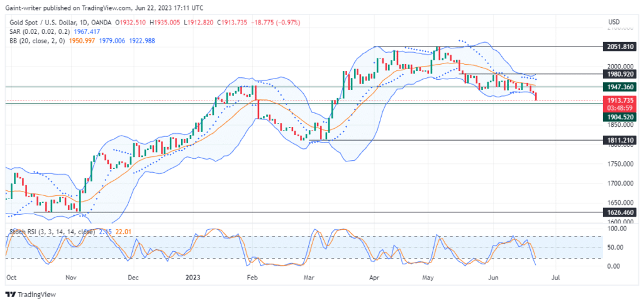Screen dimensions: 644x304
Task: Click the 1811.210 price label
Action: pyautogui.click(x=619, y=140)
